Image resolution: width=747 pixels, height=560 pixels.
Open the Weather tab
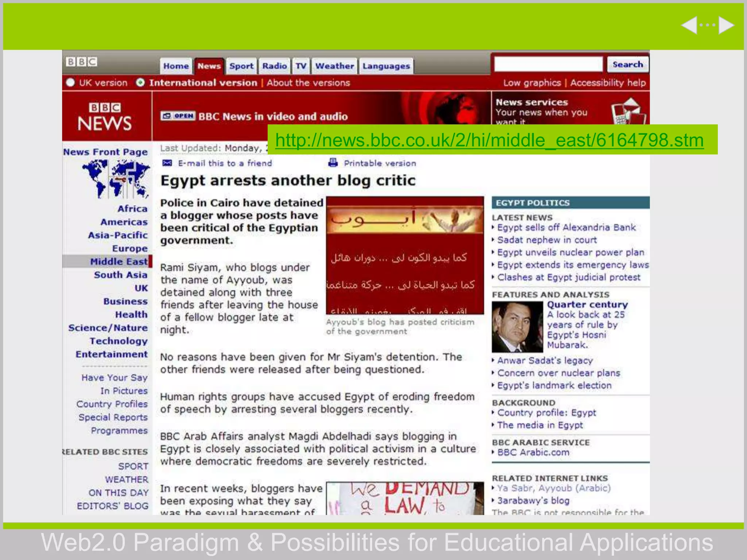(x=334, y=66)
